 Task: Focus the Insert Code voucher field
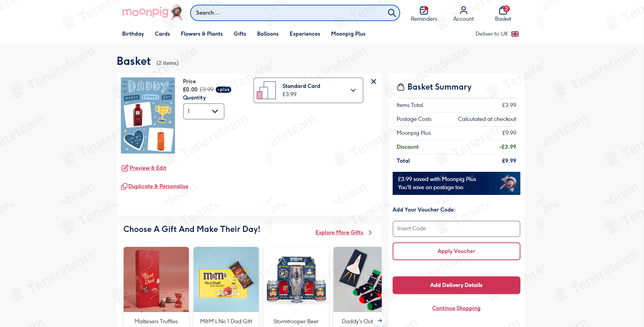456,229
